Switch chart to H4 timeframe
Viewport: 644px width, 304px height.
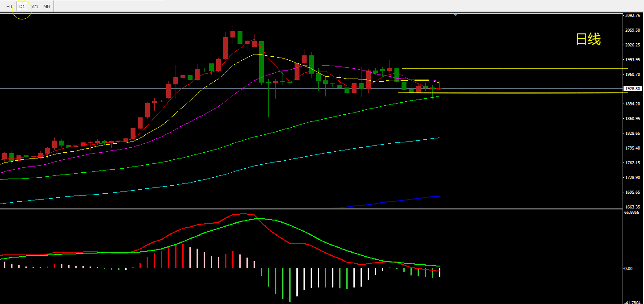pyautogui.click(x=9, y=6)
